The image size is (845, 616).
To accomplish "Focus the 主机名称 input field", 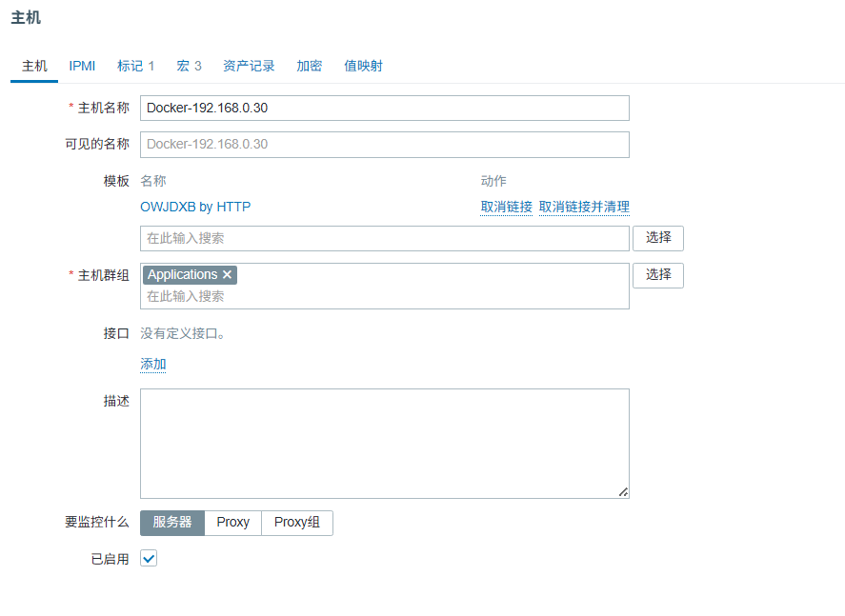I will 385,109.
